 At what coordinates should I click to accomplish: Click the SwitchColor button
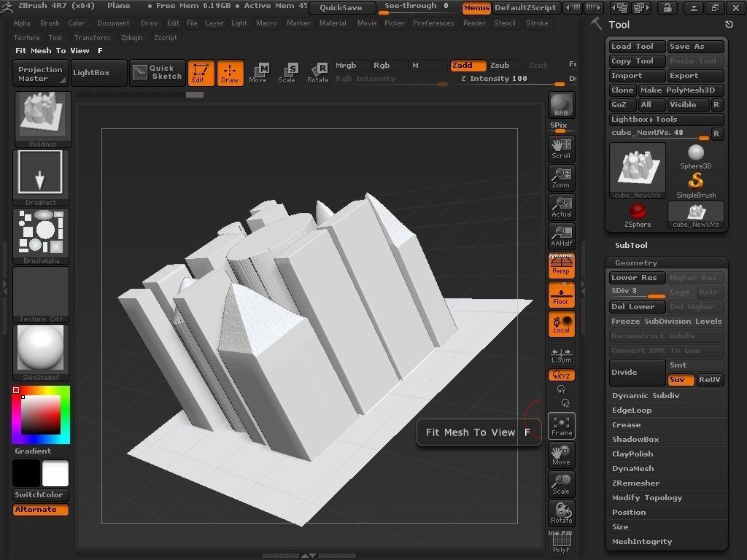point(41,495)
